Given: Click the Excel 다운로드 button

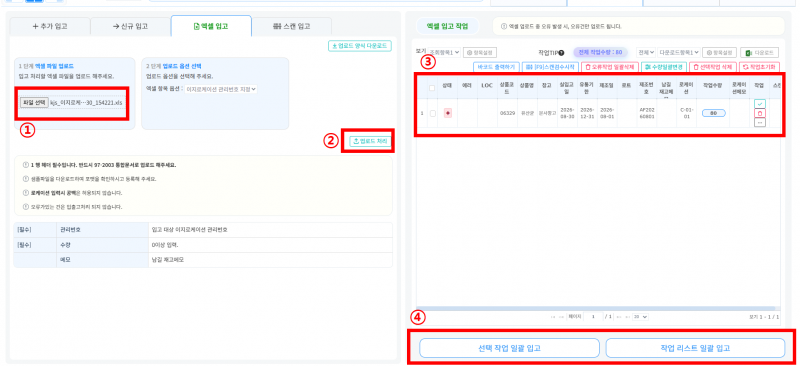Looking at the screenshot, I should point(760,53).
